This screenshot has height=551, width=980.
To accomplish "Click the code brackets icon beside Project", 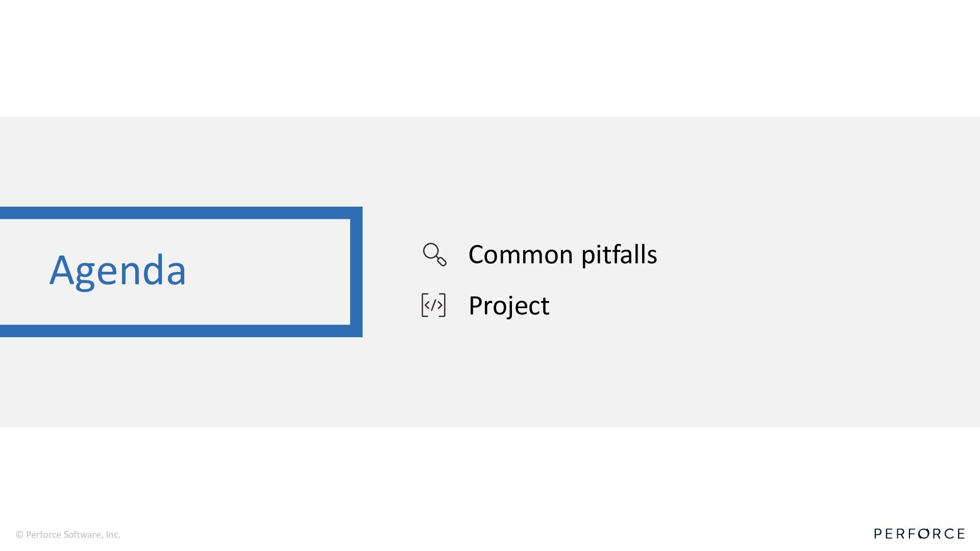I will click(433, 305).
